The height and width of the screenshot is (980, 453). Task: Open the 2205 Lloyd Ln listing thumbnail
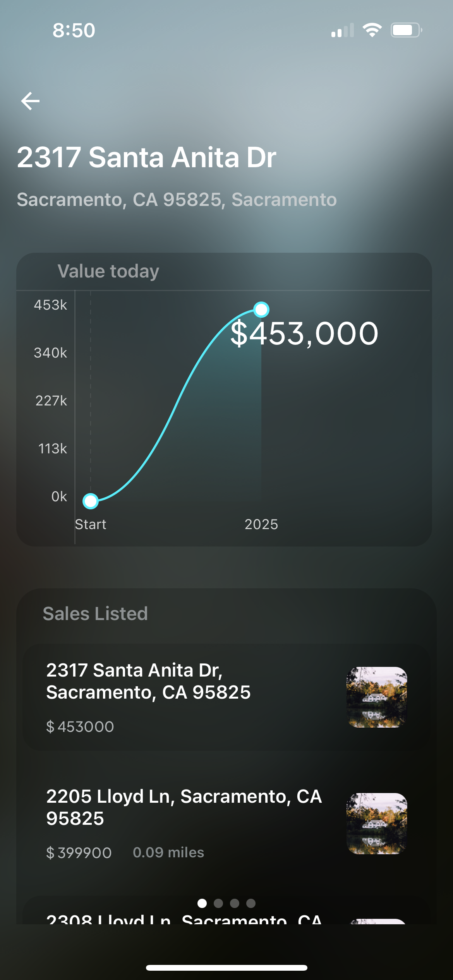377,823
